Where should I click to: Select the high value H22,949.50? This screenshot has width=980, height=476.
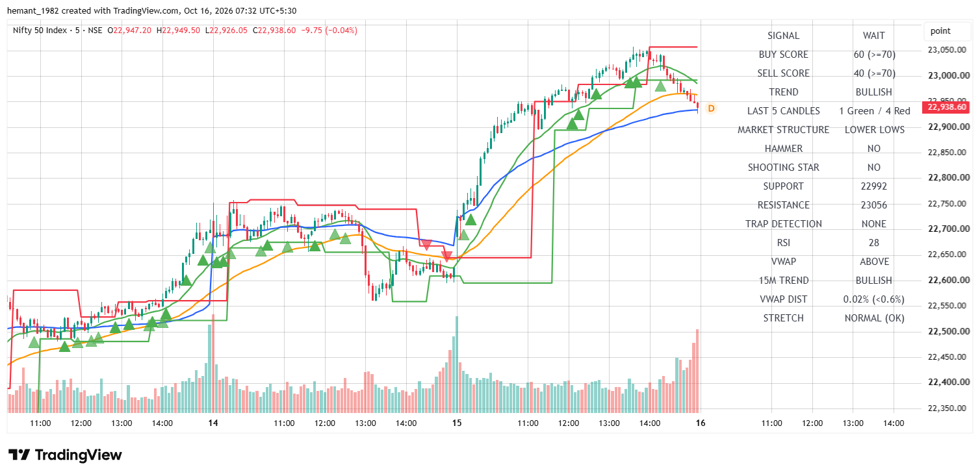tap(177, 31)
